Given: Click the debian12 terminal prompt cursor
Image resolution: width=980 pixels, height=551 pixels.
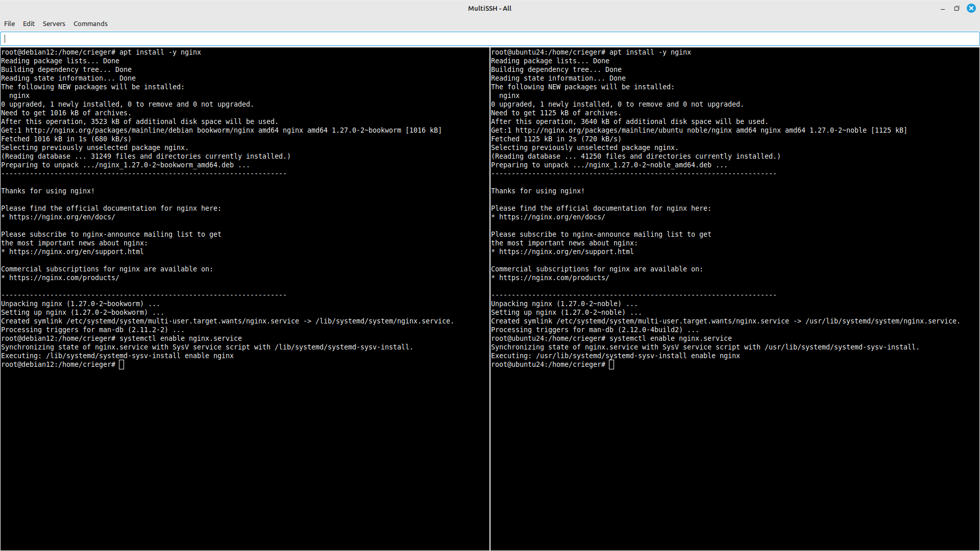Looking at the screenshot, I should pos(121,364).
